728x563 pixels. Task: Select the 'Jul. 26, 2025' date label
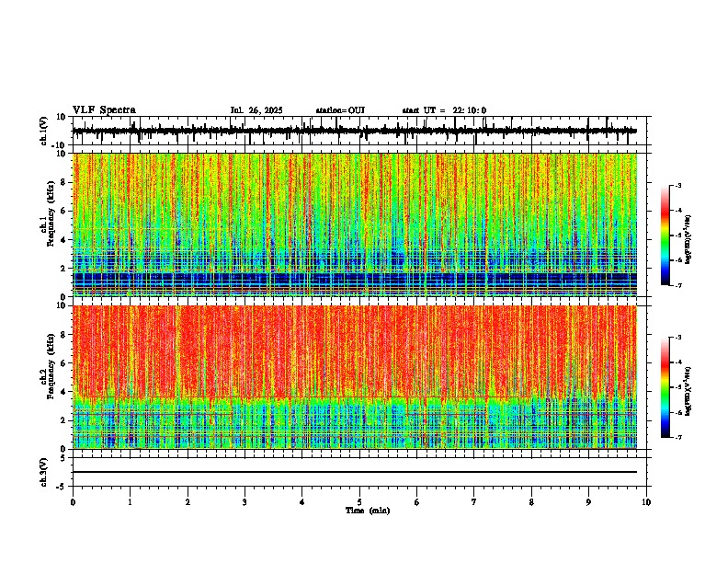[x=256, y=110]
